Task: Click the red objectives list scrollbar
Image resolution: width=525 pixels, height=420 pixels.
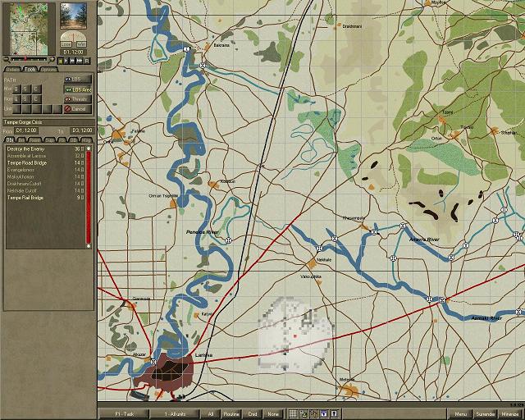Action: click(89, 197)
